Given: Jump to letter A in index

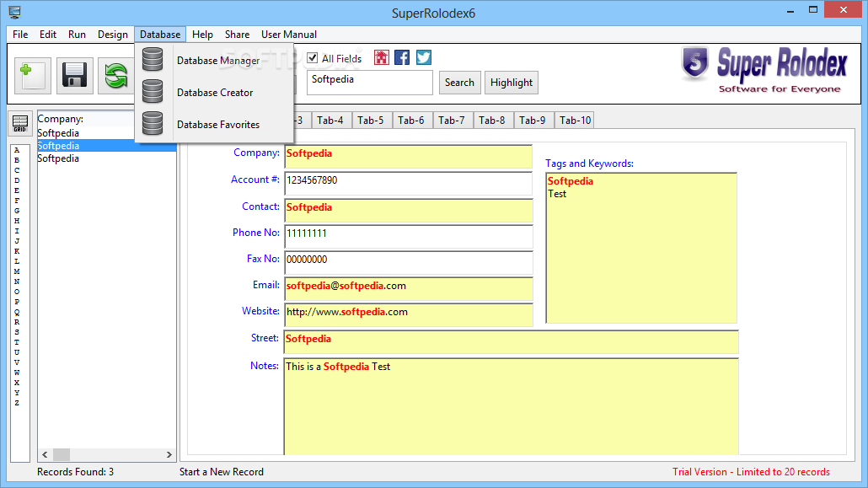Looking at the screenshot, I should click(x=17, y=150).
